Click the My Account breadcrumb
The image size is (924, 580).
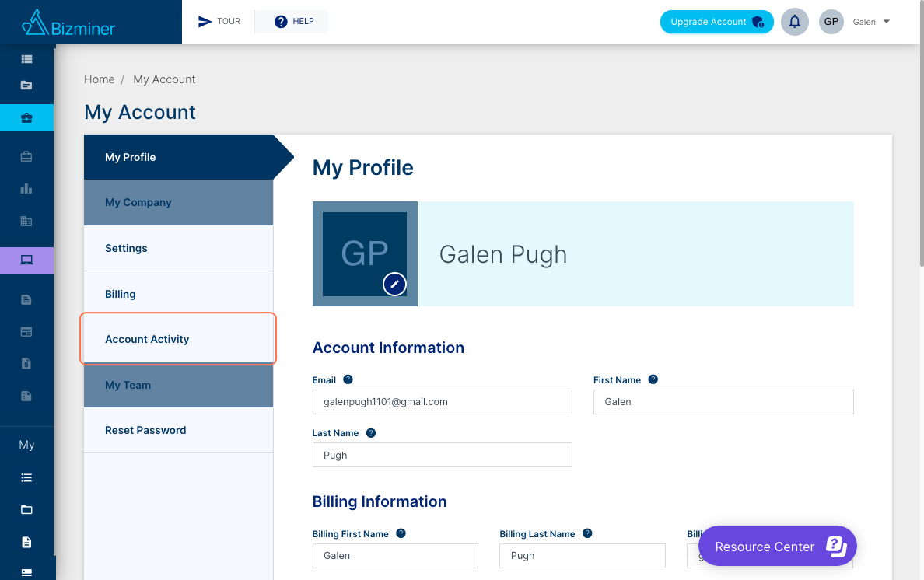[164, 79]
